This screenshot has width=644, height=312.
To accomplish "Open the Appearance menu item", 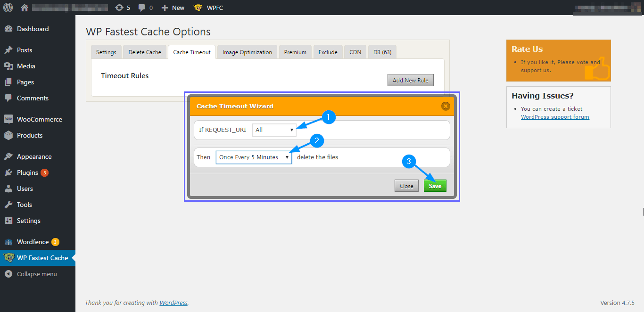I will 34,156.
